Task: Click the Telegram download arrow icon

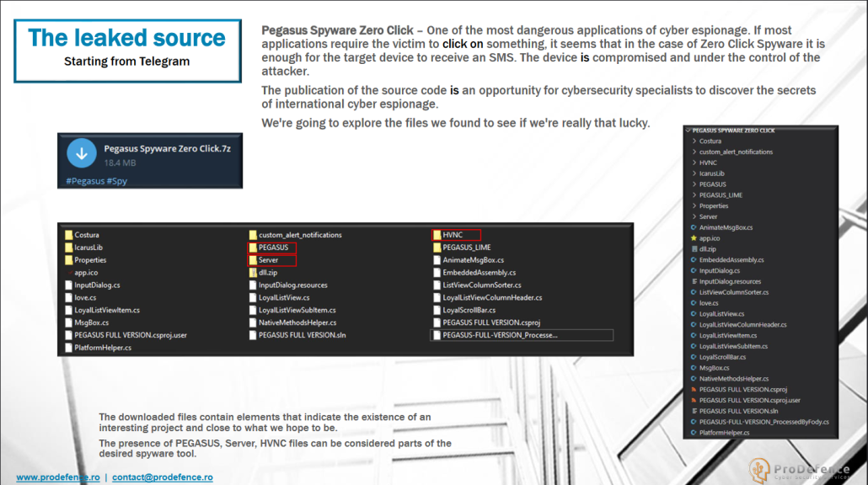Action: [82, 153]
